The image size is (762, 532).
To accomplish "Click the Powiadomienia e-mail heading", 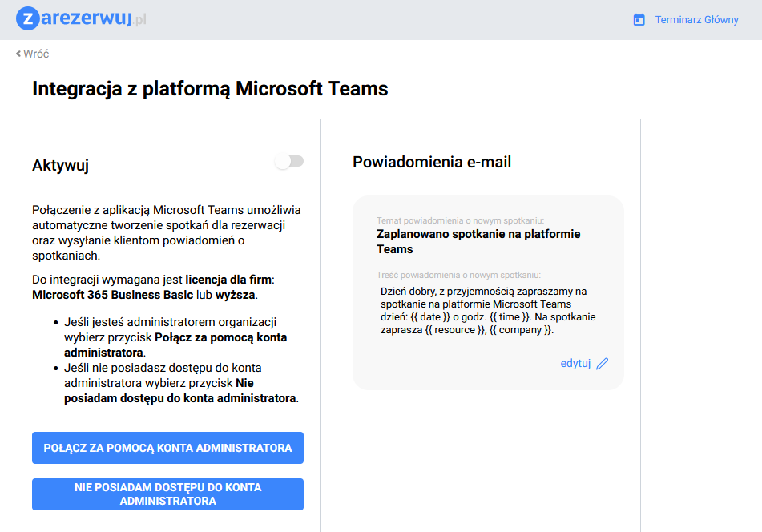I will (x=432, y=162).
